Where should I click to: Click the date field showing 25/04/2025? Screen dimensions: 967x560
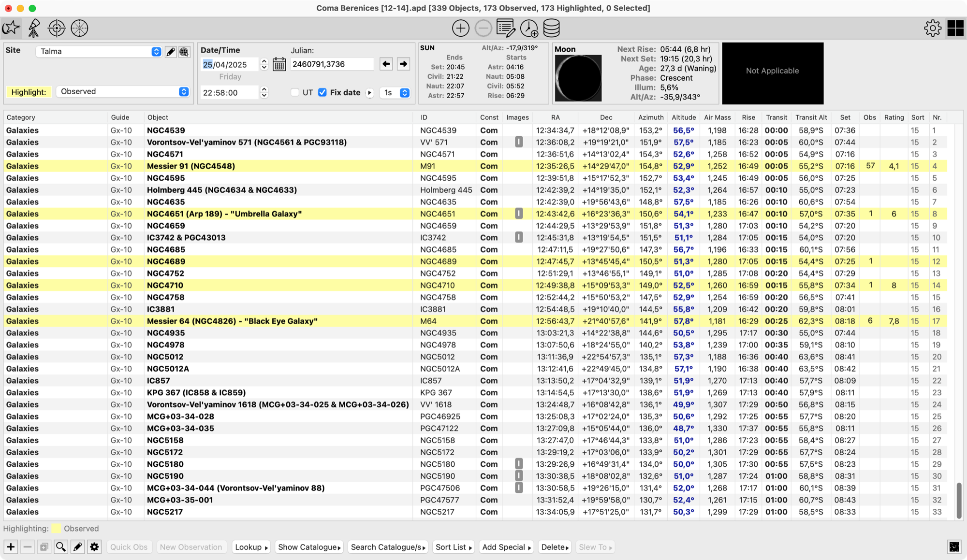(x=230, y=64)
